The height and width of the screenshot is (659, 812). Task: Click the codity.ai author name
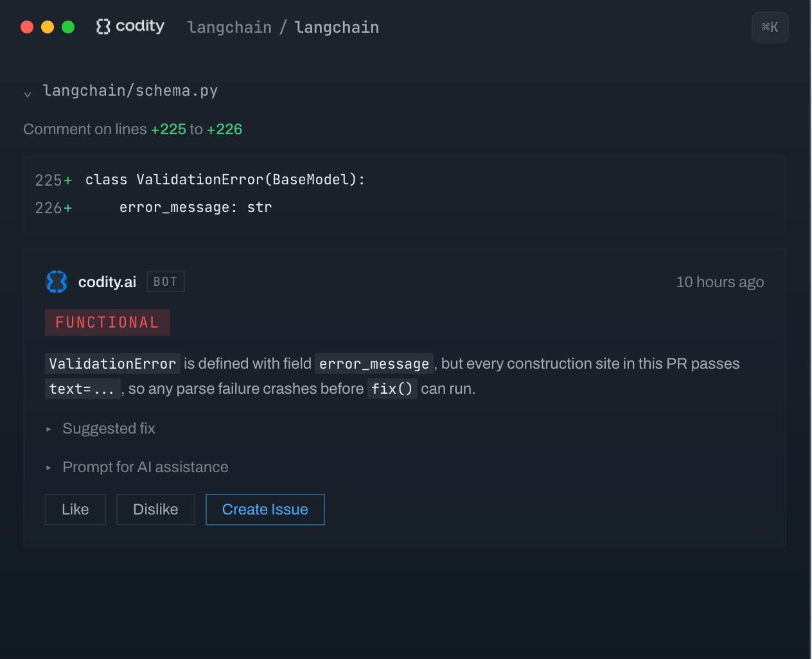pos(107,282)
